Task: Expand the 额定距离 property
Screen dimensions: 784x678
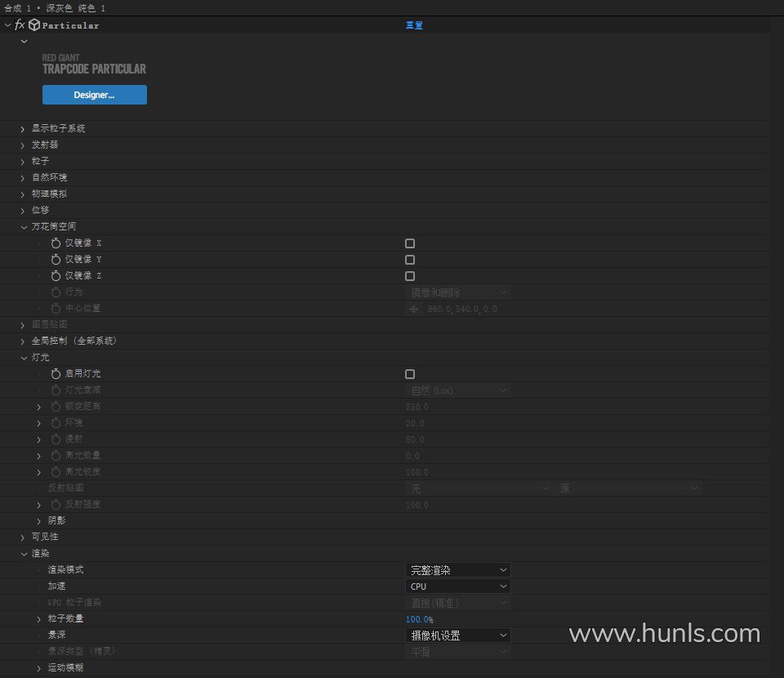Action: pos(39,407)
